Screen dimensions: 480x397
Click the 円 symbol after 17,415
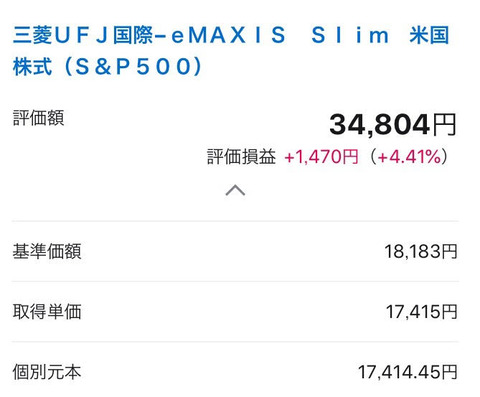point(449,312)
